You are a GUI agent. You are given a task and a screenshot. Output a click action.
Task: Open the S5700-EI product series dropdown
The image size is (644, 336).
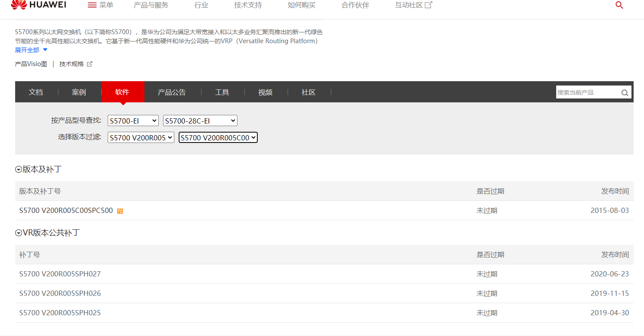[x=133, y=120]
